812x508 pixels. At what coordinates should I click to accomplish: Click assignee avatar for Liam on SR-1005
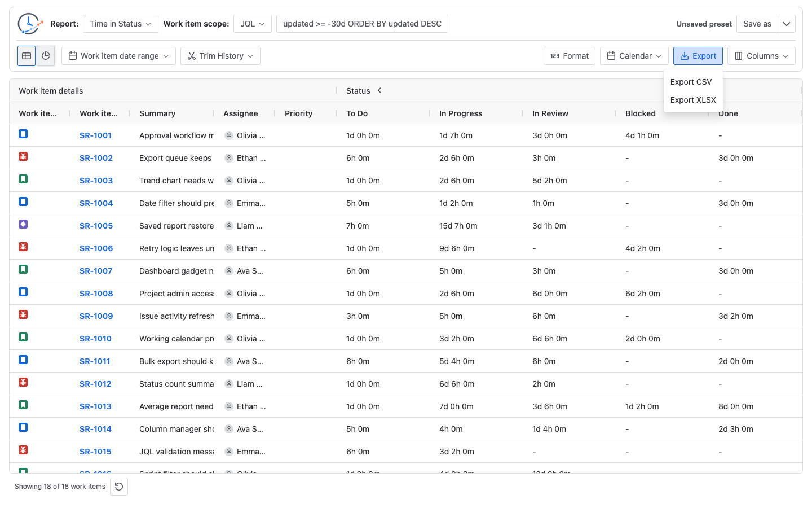[x=229, y=226]
